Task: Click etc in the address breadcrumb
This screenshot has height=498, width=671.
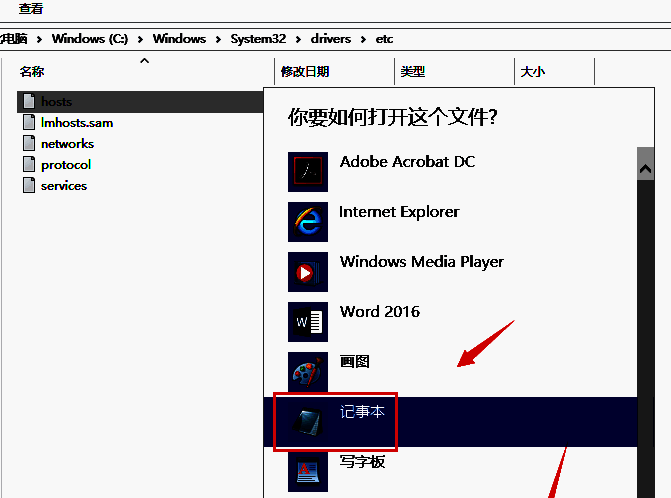Action: point(384,39)
